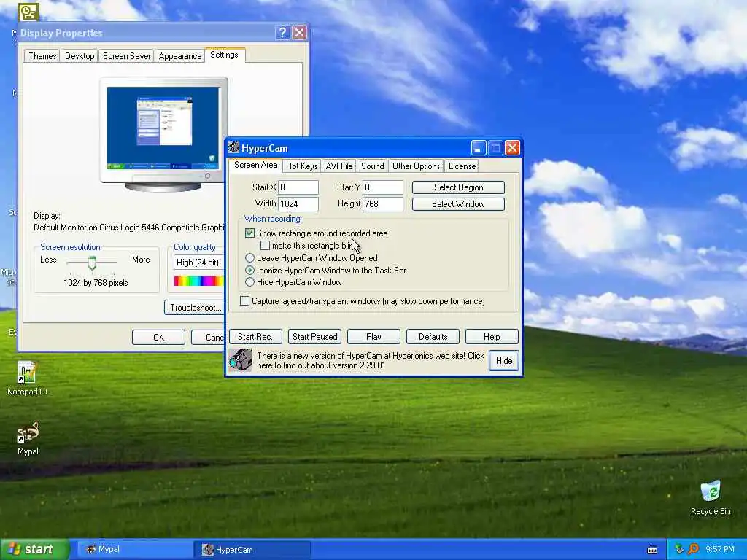Click the Select Window button

[x=458, y=204]
